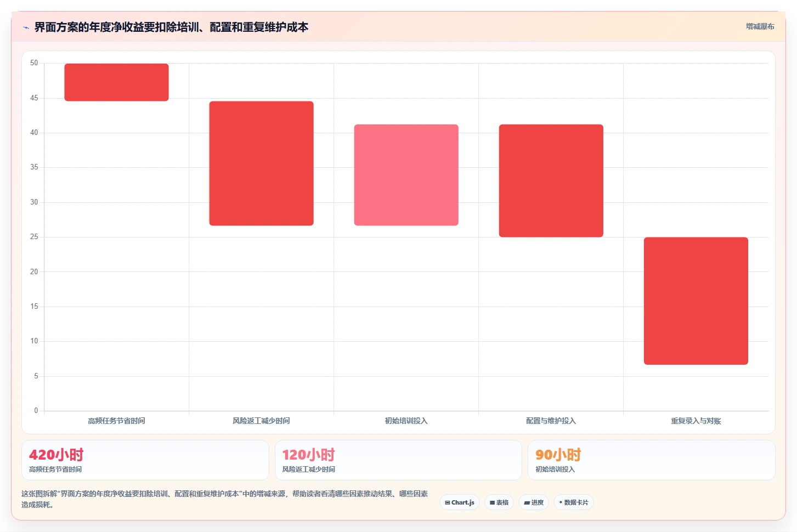Click the 初始培训投入 axis label
Screen dimensions: 797x532
click(x=406, y=421)
